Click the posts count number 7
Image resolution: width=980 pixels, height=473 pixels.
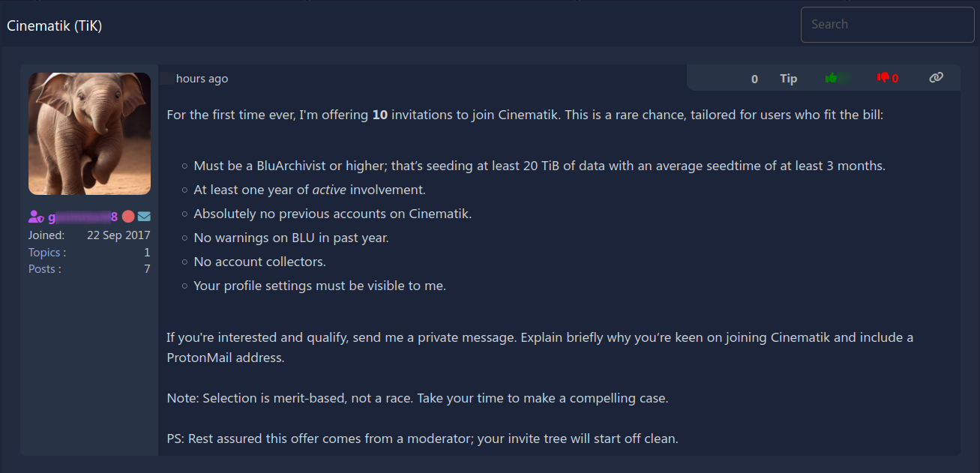click(147, 269)
